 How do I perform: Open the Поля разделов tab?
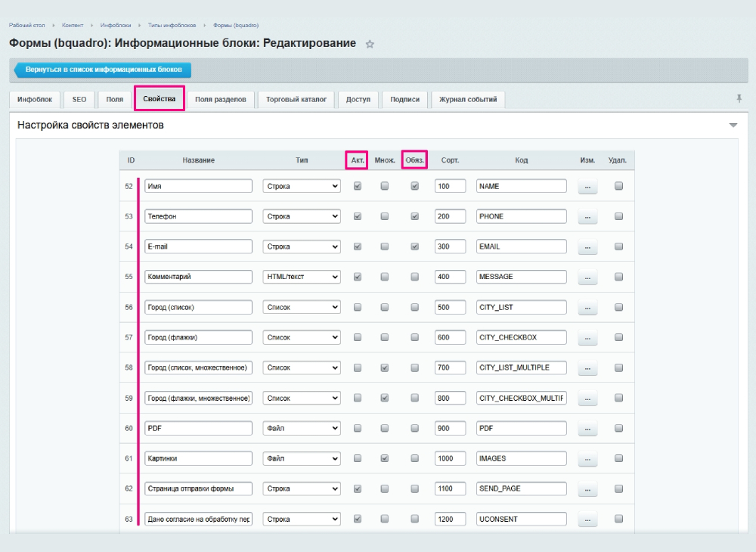click(x=220, y=99)
